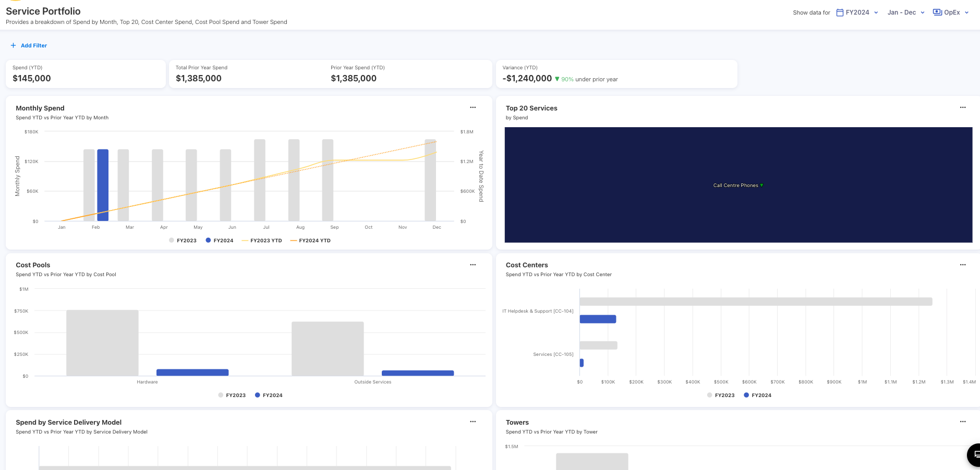Click the blue FY2024 February bar

point(103,185)
